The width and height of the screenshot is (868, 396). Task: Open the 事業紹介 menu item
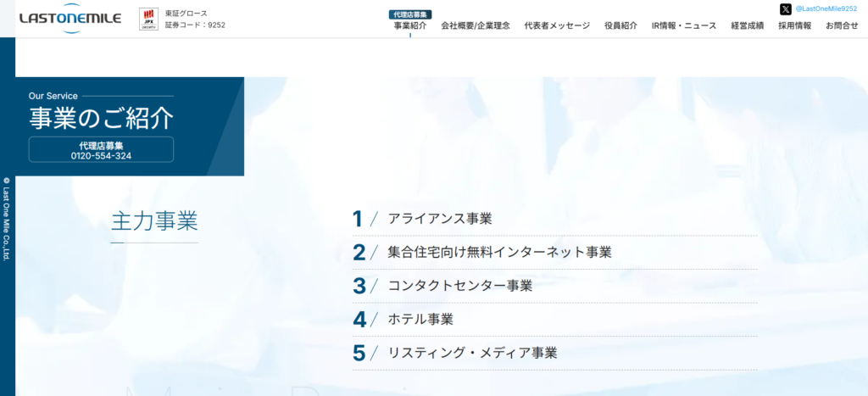[x=410, y=25]
